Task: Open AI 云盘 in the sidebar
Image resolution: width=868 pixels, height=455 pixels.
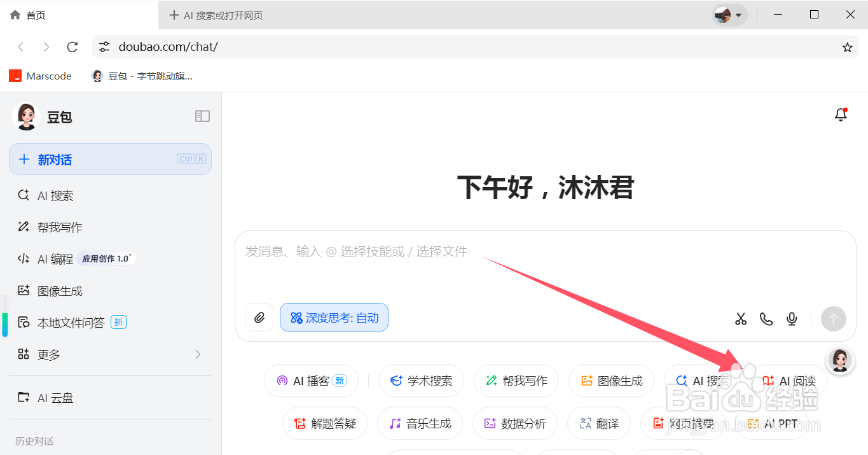Action: [110, 398]
